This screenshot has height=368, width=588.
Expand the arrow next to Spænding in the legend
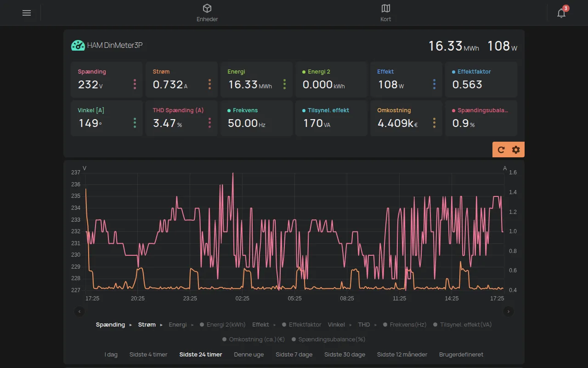tap(130, 325)
